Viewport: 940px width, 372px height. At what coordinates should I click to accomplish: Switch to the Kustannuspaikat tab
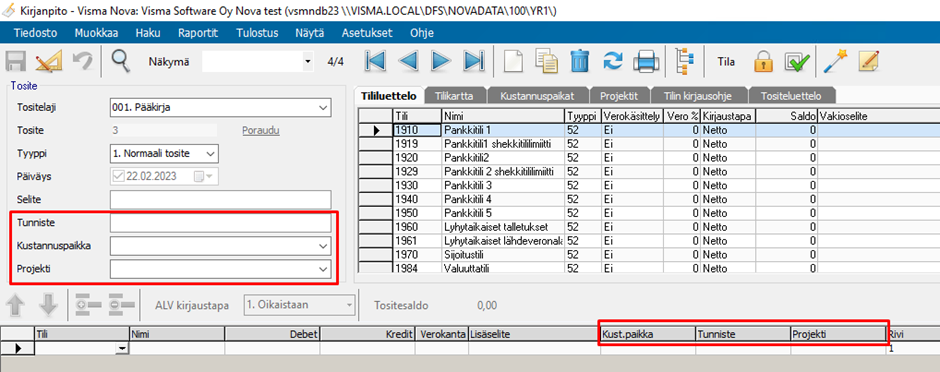pyautogui.click(x=538, y=96)
